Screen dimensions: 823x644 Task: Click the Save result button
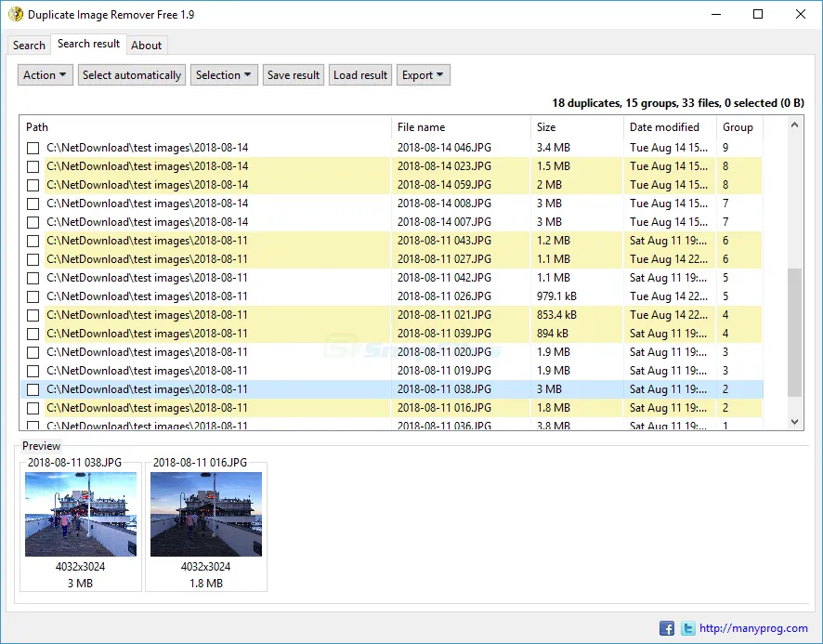(294, 75)
